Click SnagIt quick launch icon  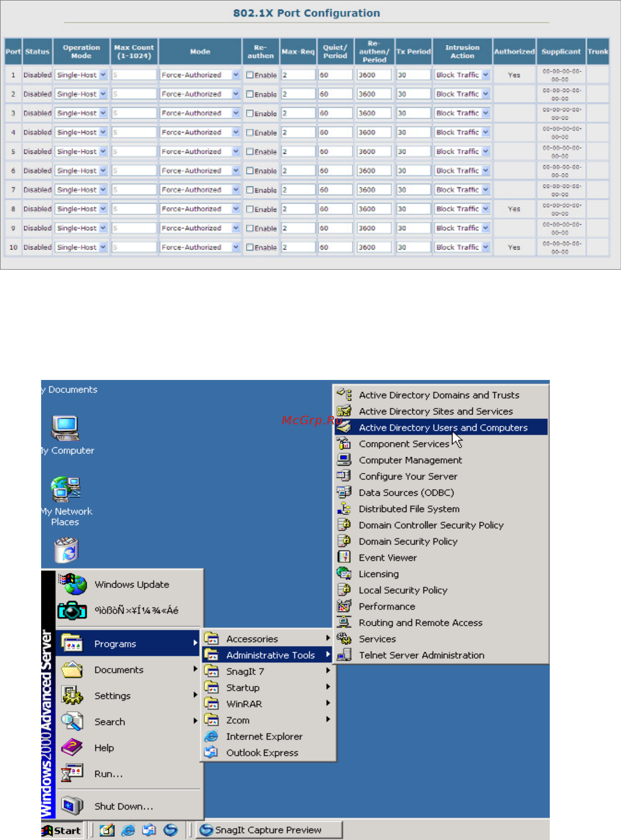point(170,830)
